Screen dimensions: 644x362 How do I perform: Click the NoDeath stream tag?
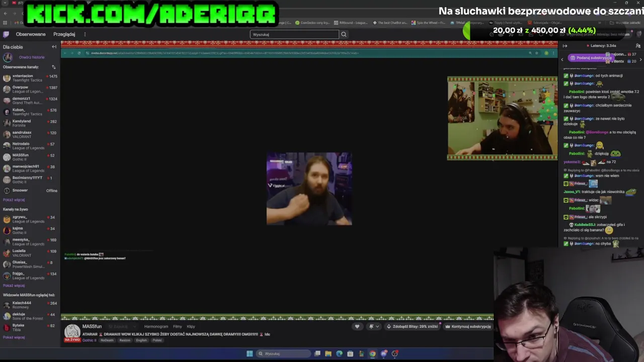107,340
